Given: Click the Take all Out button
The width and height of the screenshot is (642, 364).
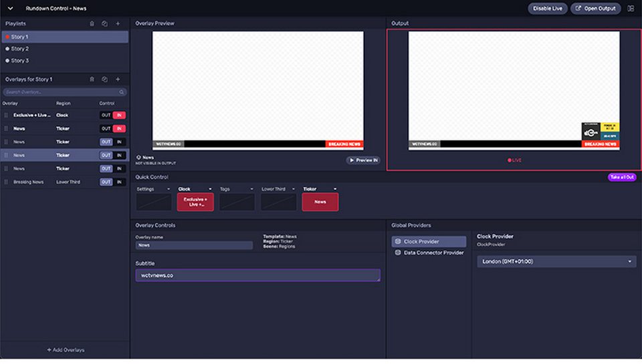Looking at the screenshot, I should 621,177.
